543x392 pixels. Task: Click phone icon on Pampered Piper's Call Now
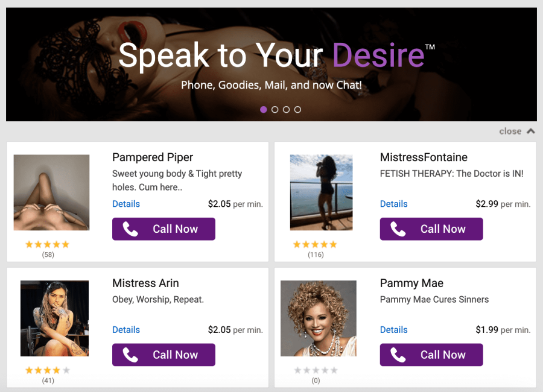(x=130, y=229)
